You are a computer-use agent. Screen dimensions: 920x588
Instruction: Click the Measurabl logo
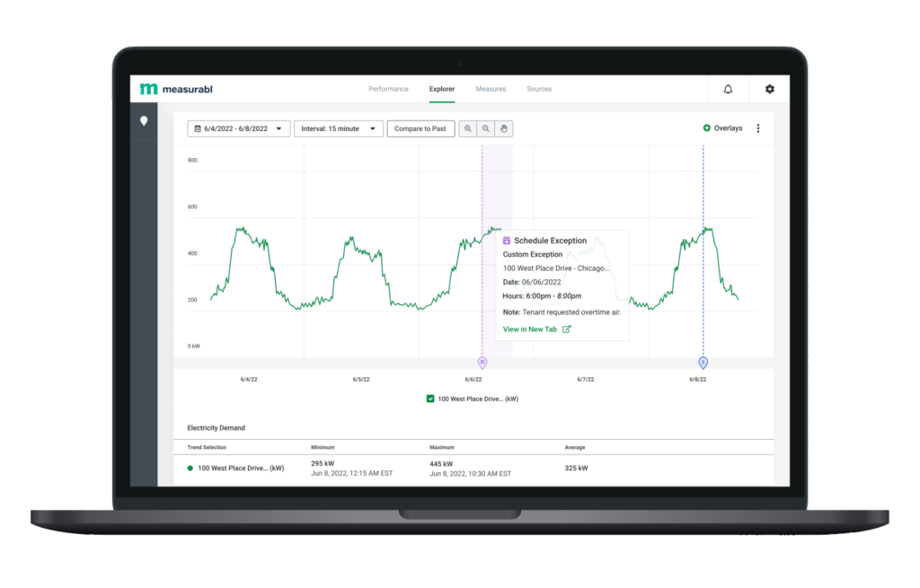click(x=176, y=89)
